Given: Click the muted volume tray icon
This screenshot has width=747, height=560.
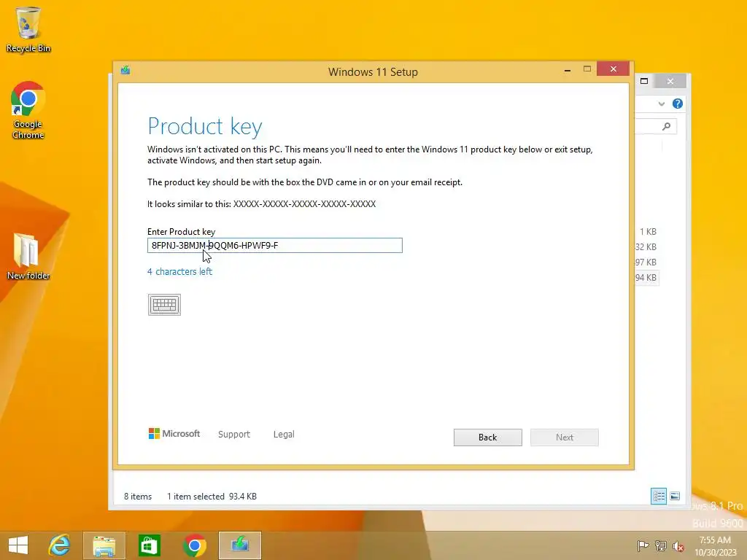Looking at the screenshot, I should point(678,545).
